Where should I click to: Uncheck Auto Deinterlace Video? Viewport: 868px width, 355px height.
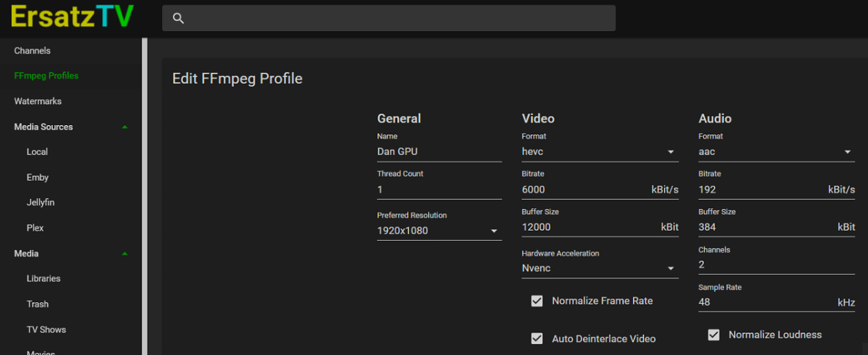click(x=537, y=338)
